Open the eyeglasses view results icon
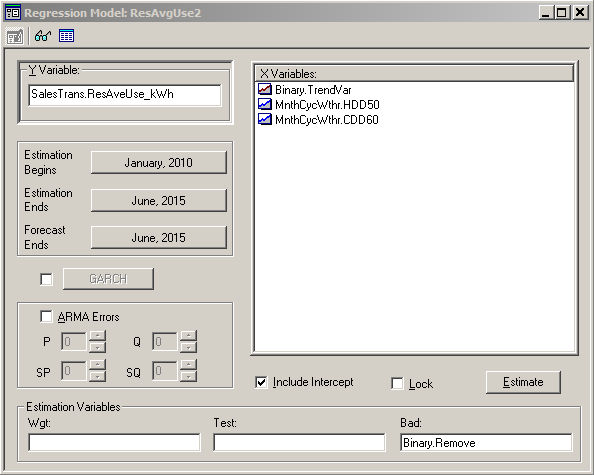The width and height of the screenshot is (594, 475). pyautogui.click(x=43, y=36)
